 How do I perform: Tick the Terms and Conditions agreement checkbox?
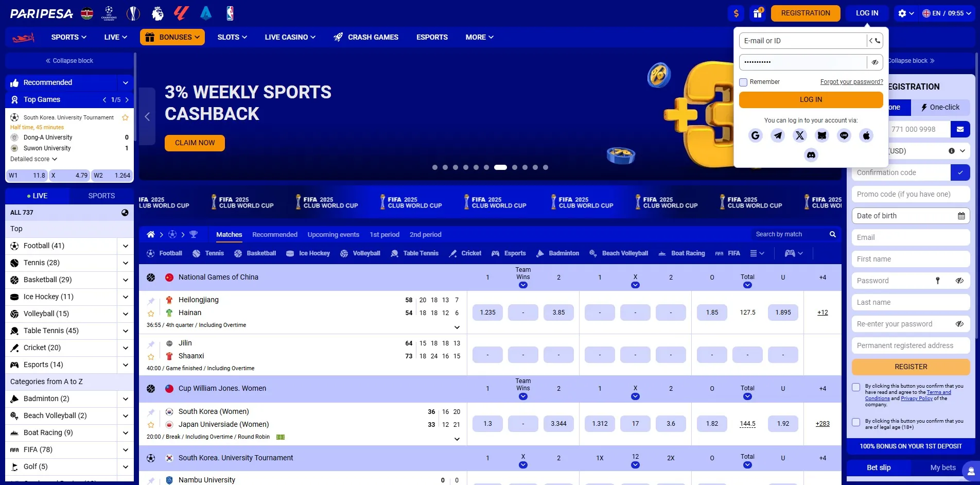pos(856,387)
